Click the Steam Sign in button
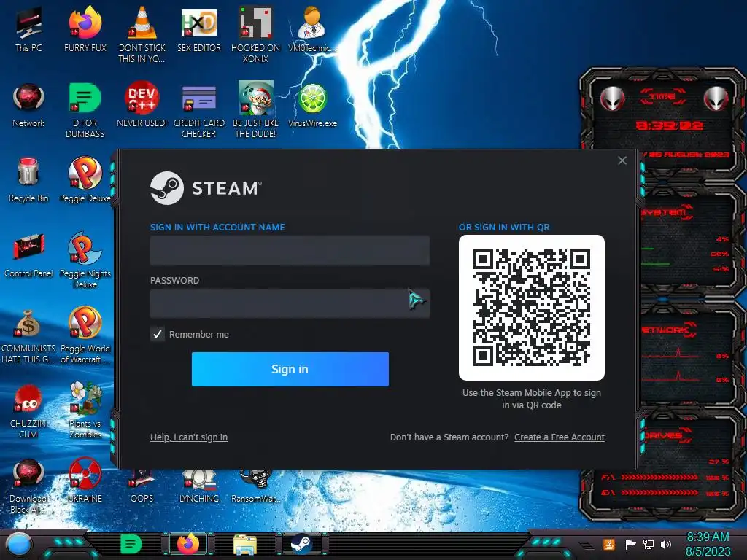The image size is (747, 560). click(290, 369)
